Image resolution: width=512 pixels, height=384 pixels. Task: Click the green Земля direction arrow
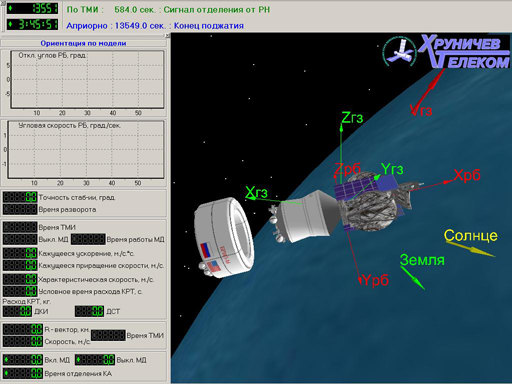412,278
